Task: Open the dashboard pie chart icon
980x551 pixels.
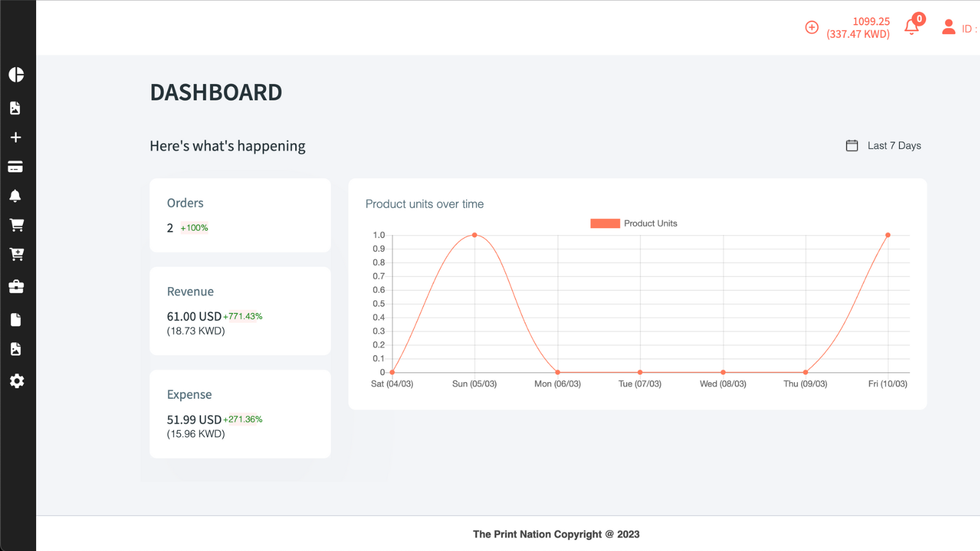Action: click(17, 75)
